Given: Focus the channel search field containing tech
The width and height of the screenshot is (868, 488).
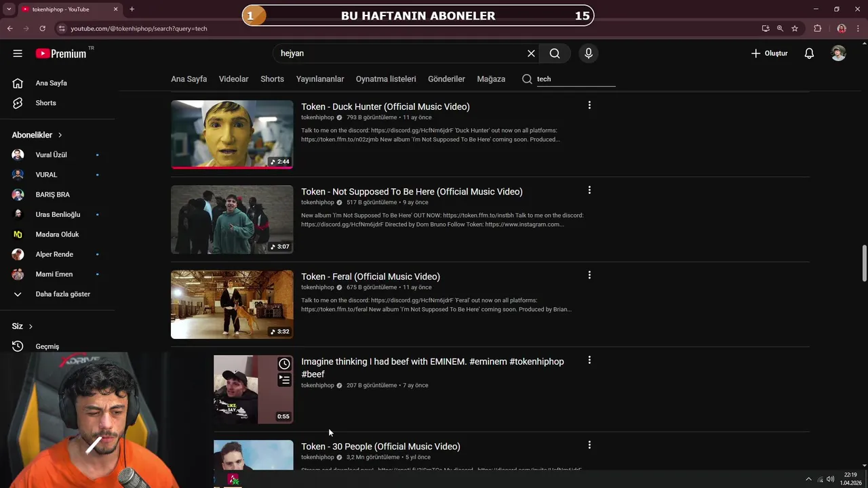Looking at the screenshot, I should point(576,79).
